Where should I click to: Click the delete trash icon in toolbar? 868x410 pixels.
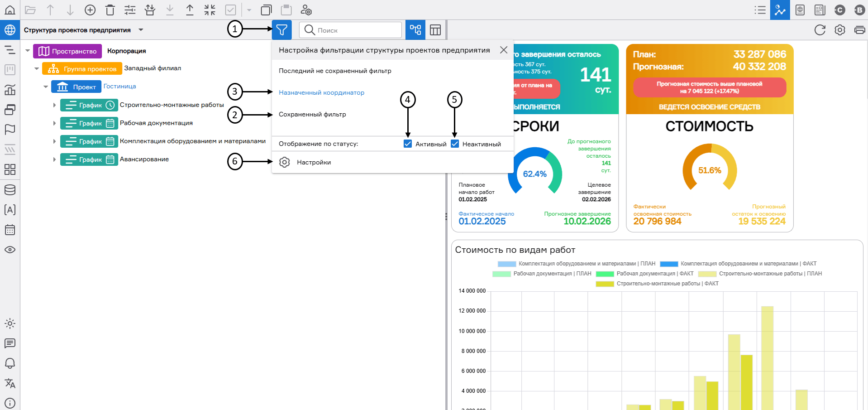(x=110, y=10)
